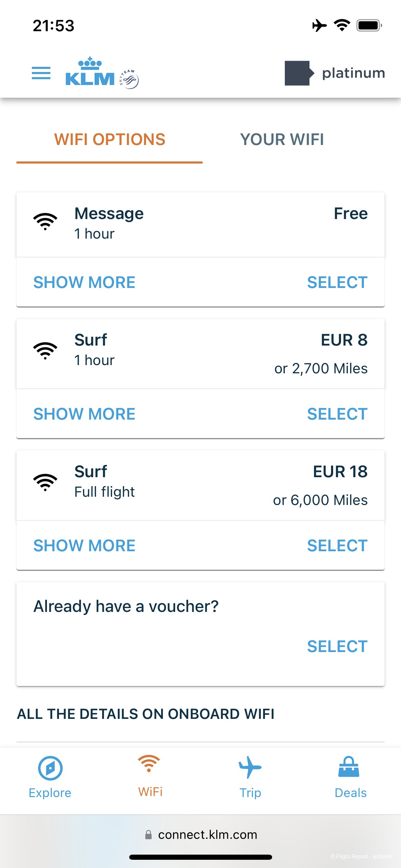Select the EUR 8 Surf plan
Screen dimensions: 401x868
pos(337,414)
